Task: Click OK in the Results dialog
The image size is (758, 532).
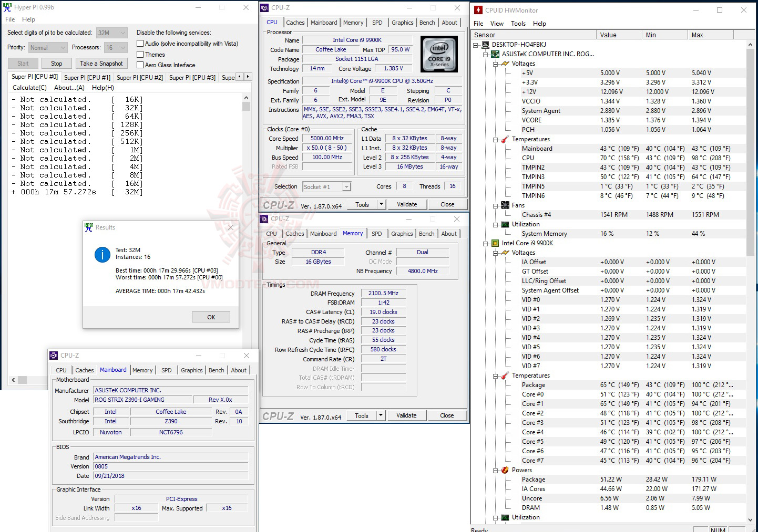Action: [211, 317]
